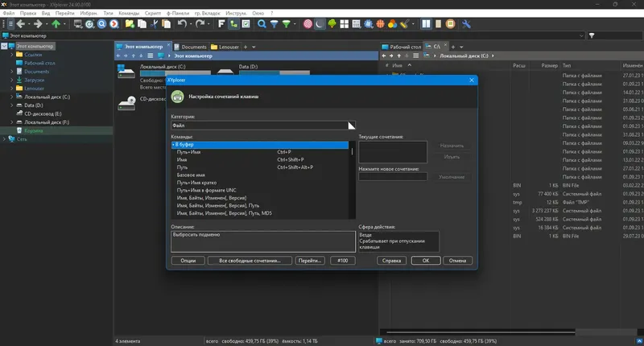Click the Cut scissors toolbar icon
Viewport: 644px width, 346px height.
pos(155,24)
